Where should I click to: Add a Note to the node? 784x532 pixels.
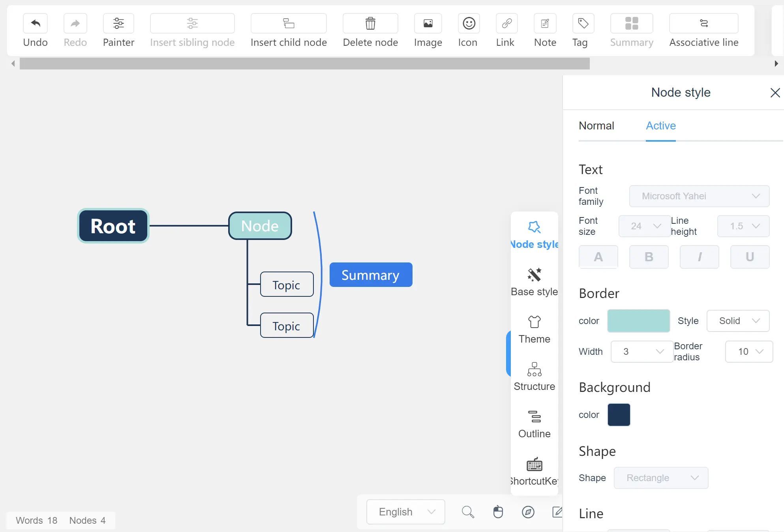coord(545,23)
